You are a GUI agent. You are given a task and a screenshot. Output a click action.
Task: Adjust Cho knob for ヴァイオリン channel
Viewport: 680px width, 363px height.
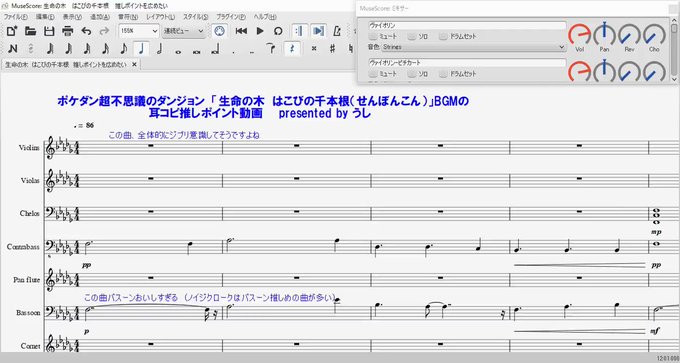pyautogui.click(x=654, y=35)
